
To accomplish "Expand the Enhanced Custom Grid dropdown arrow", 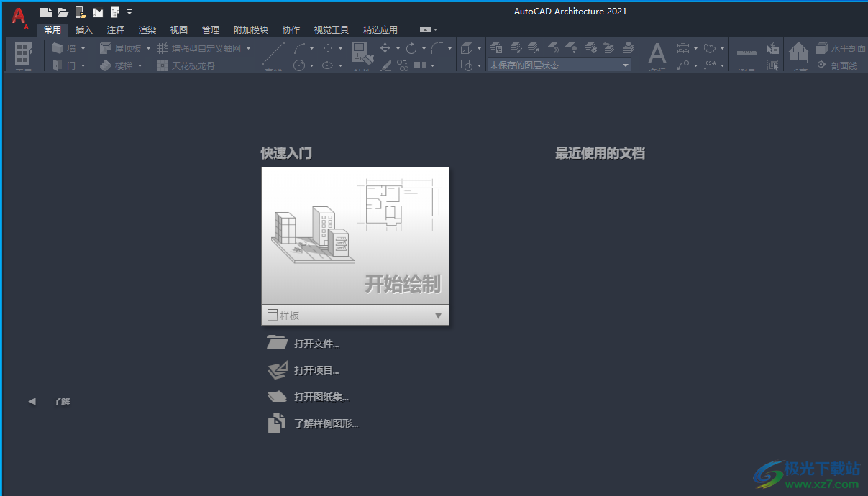I will coord(249,49).
